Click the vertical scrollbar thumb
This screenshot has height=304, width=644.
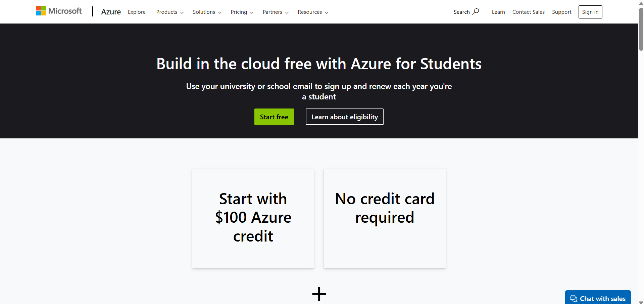[x=641, y=29]
